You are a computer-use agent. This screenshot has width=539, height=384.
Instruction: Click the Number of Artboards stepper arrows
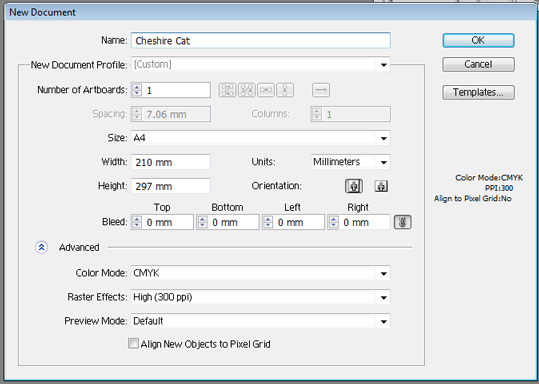point(137,90)
